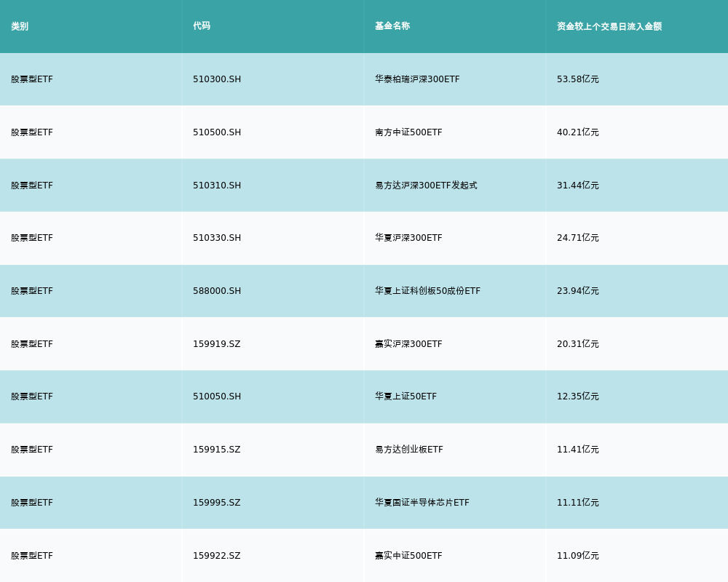Screen dimensions: 728x582
Task: Click the 代码 column header
Action: pos(202,26)
